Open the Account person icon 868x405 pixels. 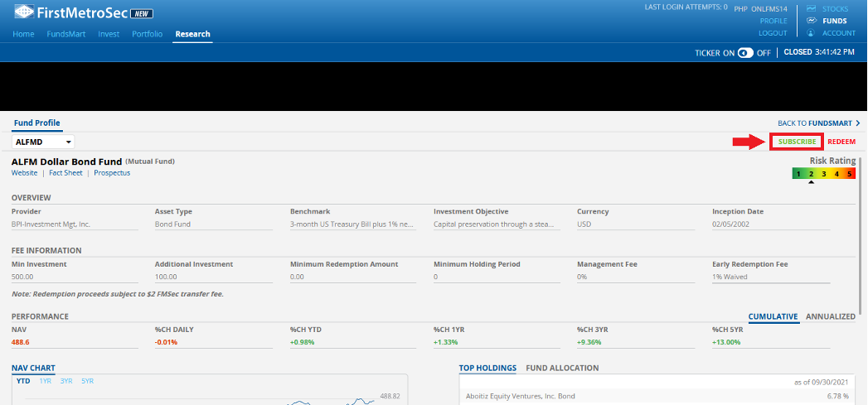coord(811,32)
